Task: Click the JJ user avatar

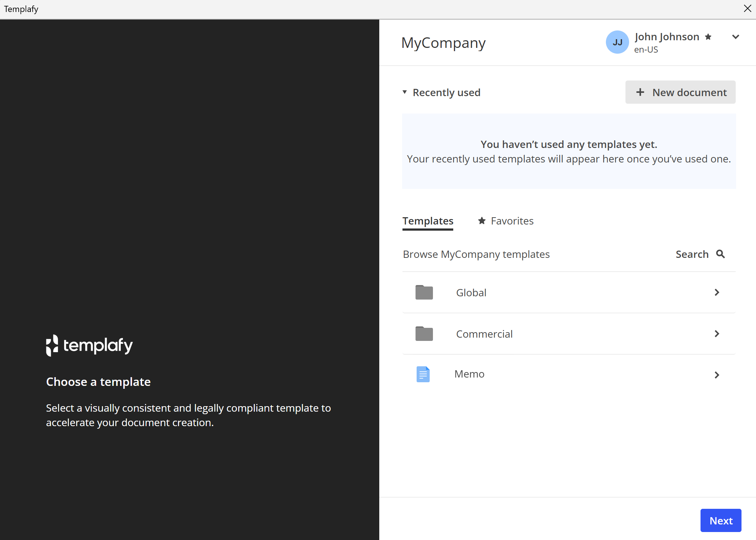Action: tap(617, 42)
